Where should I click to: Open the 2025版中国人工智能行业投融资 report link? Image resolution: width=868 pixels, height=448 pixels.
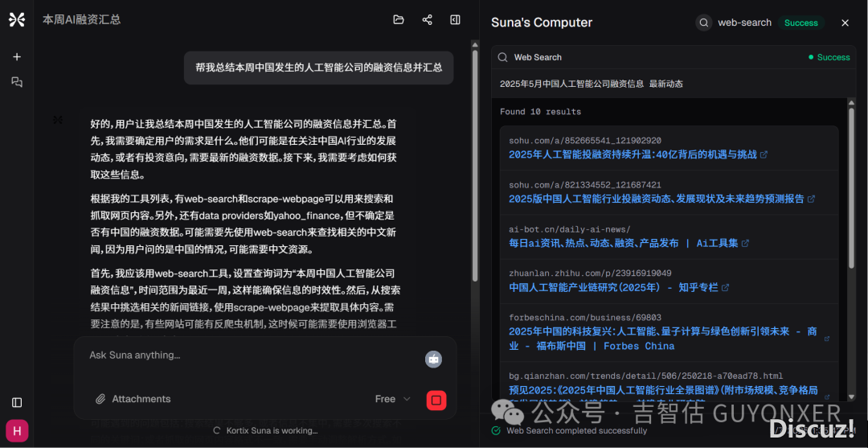(656, 199)
